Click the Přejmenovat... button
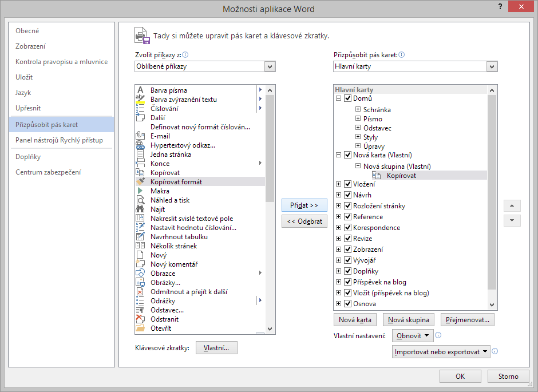Viewport: 538px width, 392px height. click(468, 320)
